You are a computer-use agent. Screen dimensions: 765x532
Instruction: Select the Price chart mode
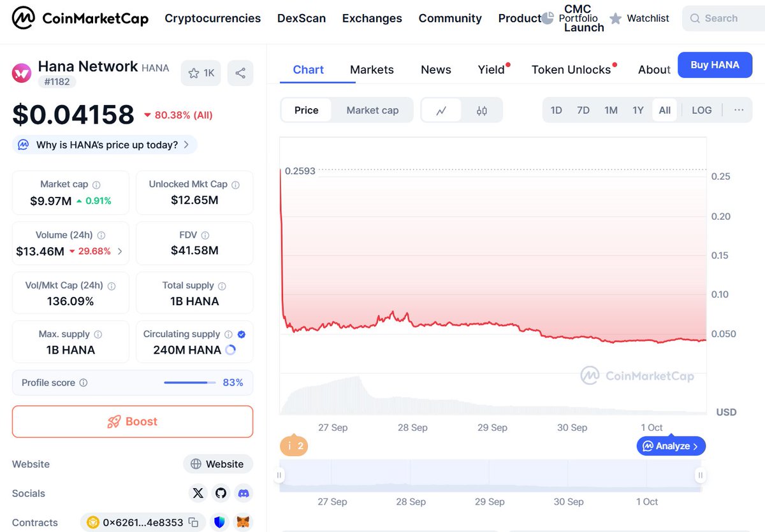click(x=306, y=110)
